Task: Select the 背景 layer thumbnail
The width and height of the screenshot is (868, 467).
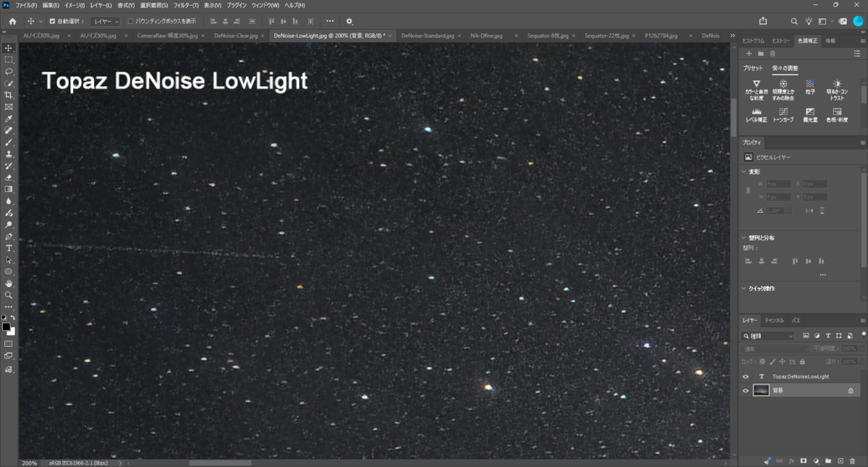Action: [x=761, y=390]
